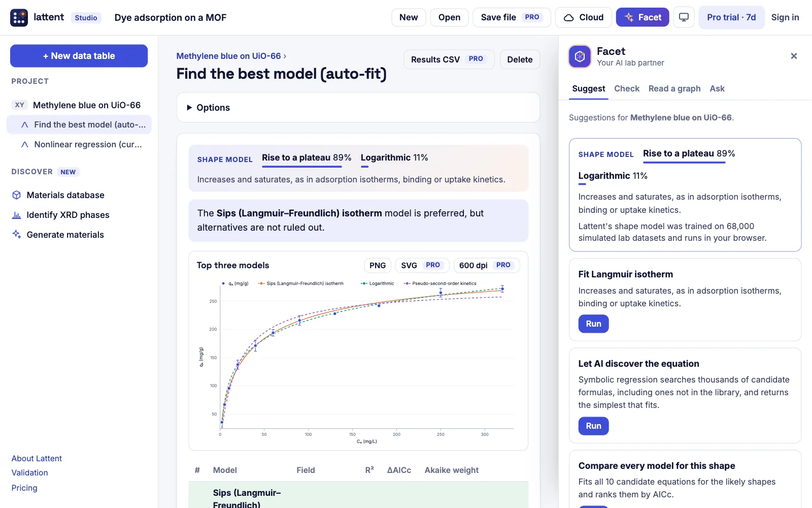Open the Cloud button
Screen dimensions: 812x508
[584, 17]
